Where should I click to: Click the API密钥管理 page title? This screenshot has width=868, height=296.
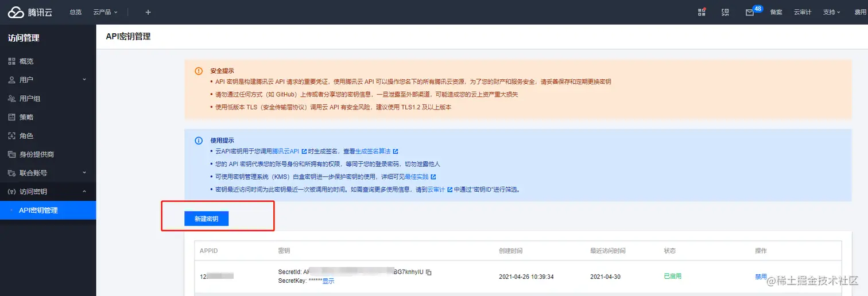(128, 36)
